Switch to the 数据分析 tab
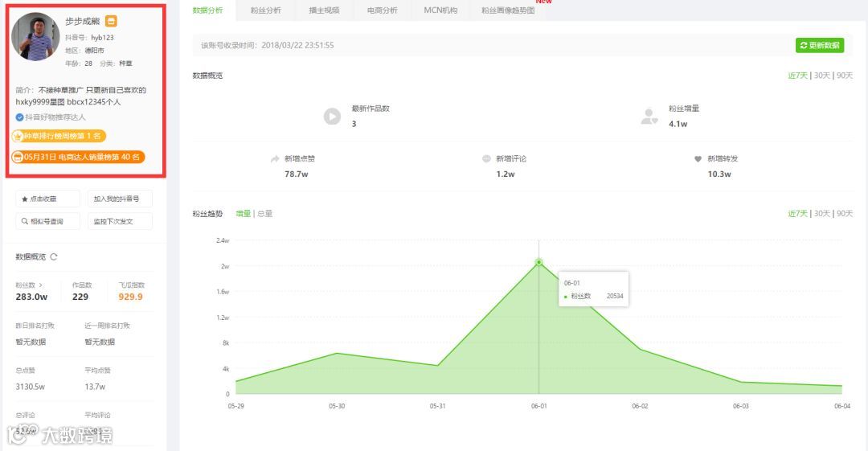Screen dimensions: 868x451 [x=207, y=10]
